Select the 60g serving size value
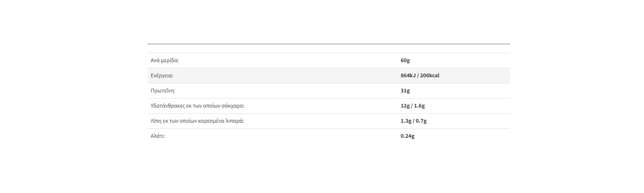 coord(405,61)
